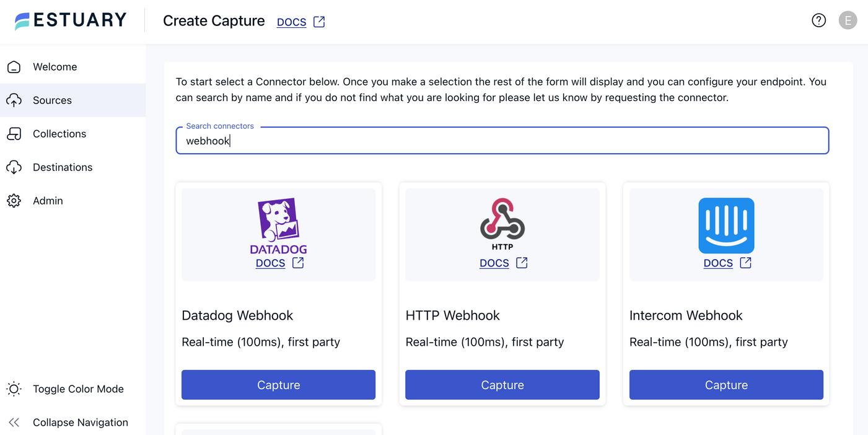
Task: Click Capture for Datadog Webhook
Action: pyautogui.click(x=278, y=385)
